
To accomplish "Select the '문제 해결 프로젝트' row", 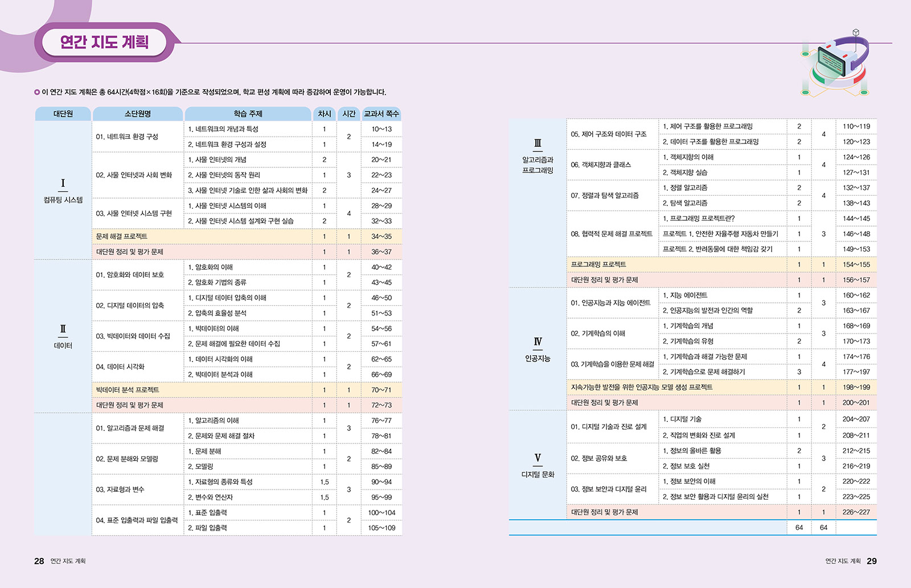I will point(247,236).
